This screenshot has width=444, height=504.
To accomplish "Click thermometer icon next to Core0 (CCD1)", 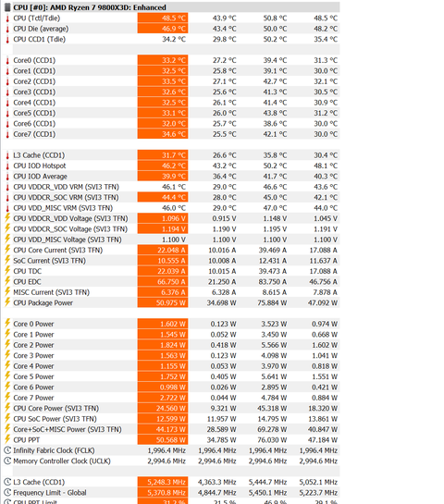I will 7,60.
